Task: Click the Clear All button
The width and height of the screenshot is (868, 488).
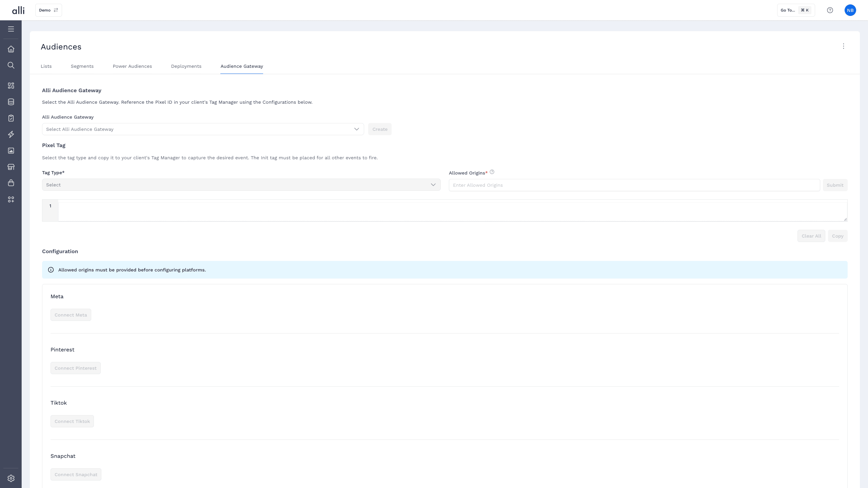Action: [811, 236]
